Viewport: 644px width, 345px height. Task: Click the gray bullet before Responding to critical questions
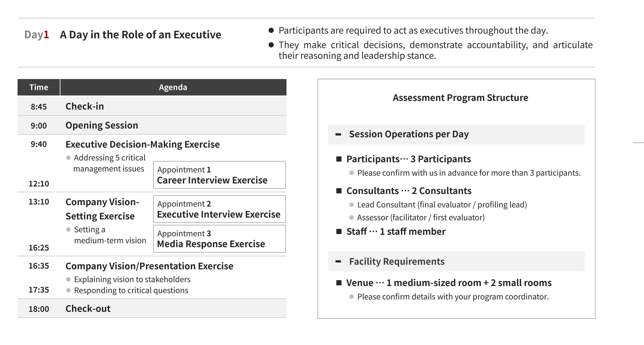pos(68,290)
